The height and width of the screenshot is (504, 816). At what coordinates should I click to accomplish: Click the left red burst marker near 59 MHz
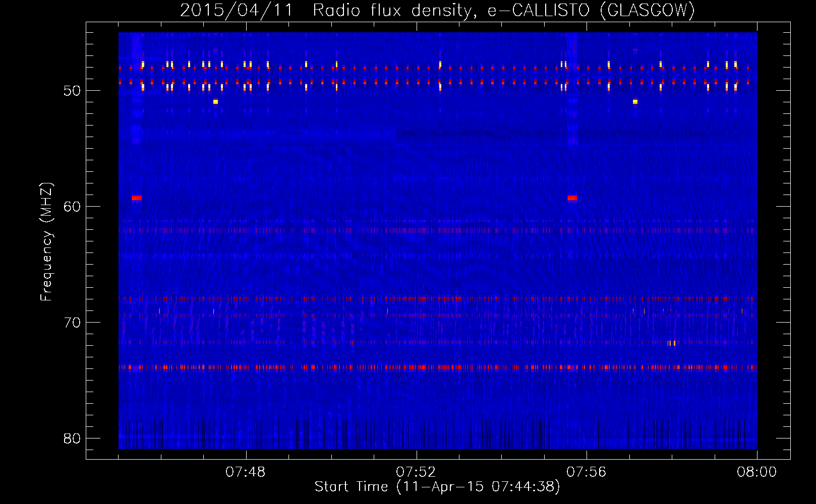137,198
